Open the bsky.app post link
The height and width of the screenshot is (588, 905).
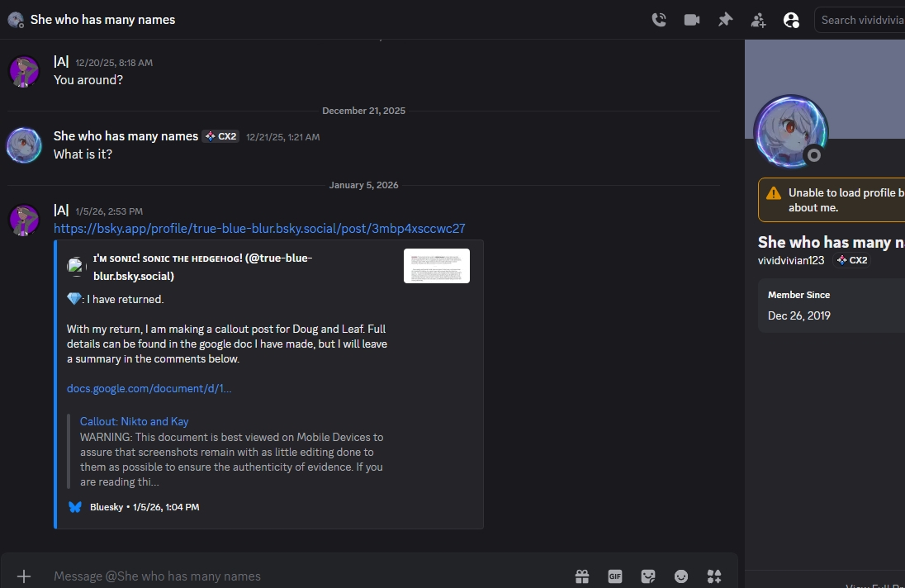click(x=259, y=228)
